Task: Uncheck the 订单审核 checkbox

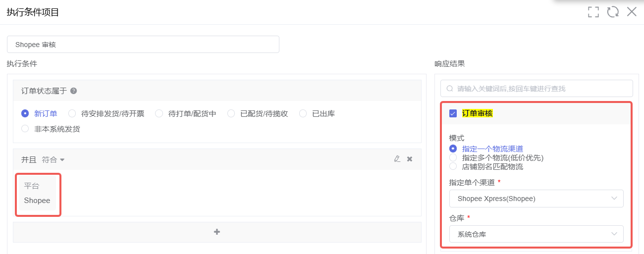Action: pos(453,113)
